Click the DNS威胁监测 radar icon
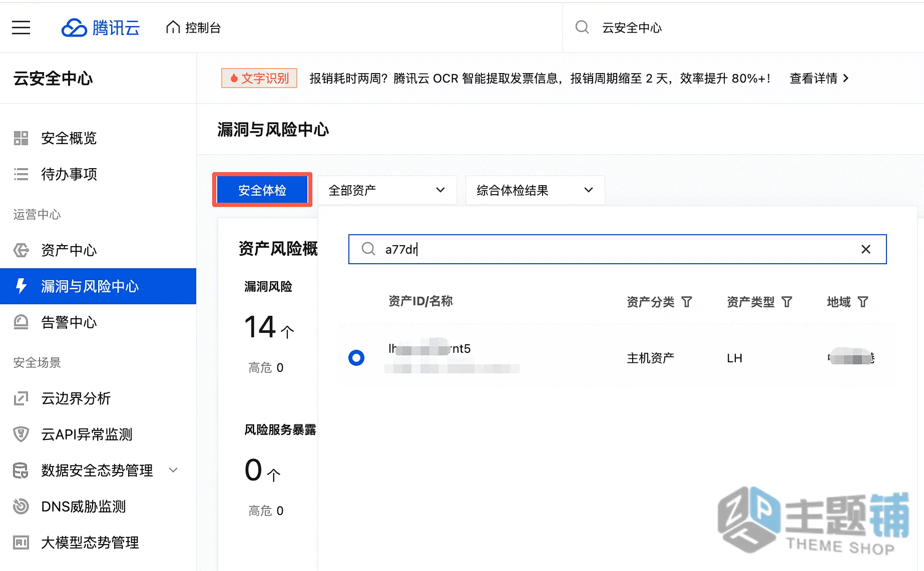Image resolution: width=924 pixels, height=571 pixels. (21, 506)
